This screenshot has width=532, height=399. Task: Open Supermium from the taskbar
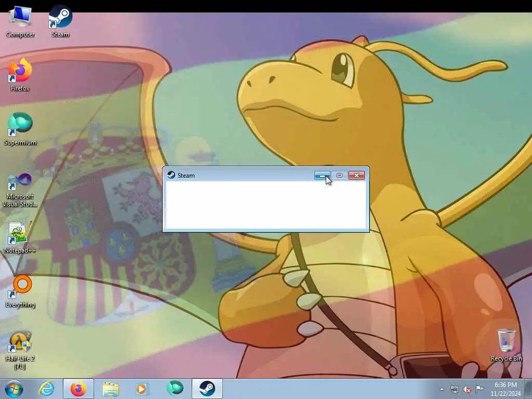(x=175, y=389)
